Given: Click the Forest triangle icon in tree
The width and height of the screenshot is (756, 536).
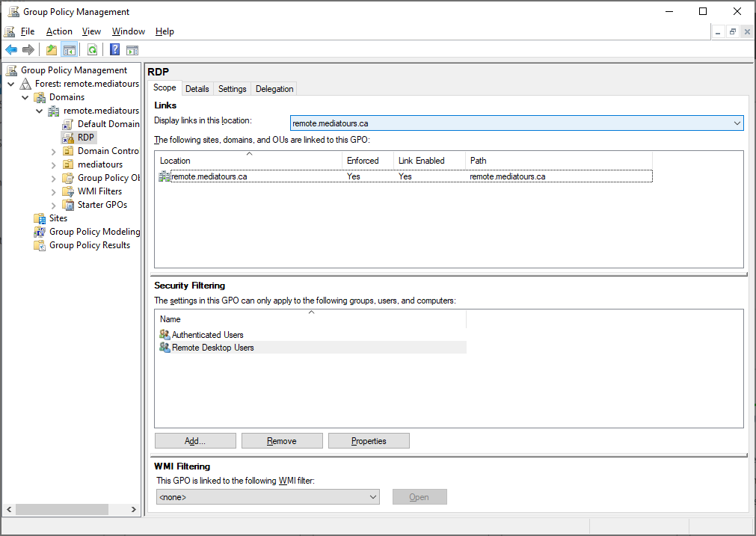Looking at the screenshot, I should coord(25,84).
